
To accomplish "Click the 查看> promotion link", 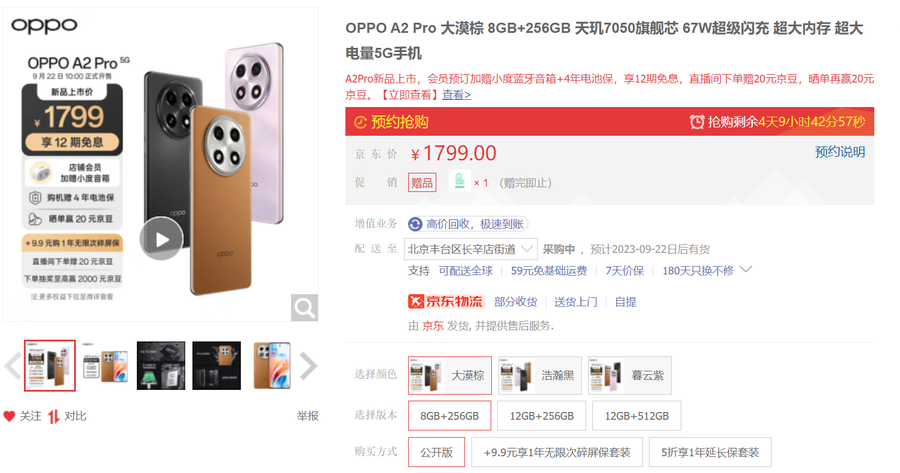I will [x=456, y=95].
